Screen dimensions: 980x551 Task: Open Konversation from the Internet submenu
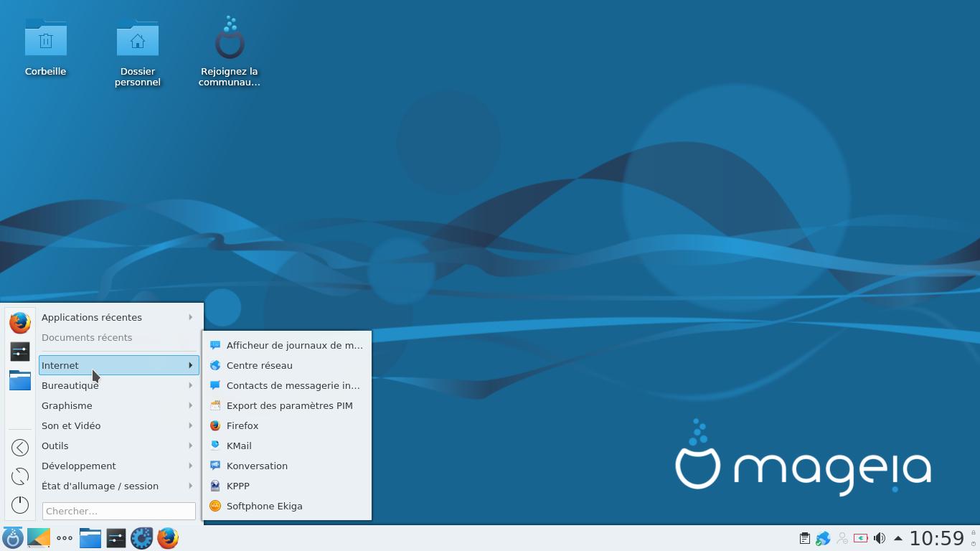click(x=287, y=466)
